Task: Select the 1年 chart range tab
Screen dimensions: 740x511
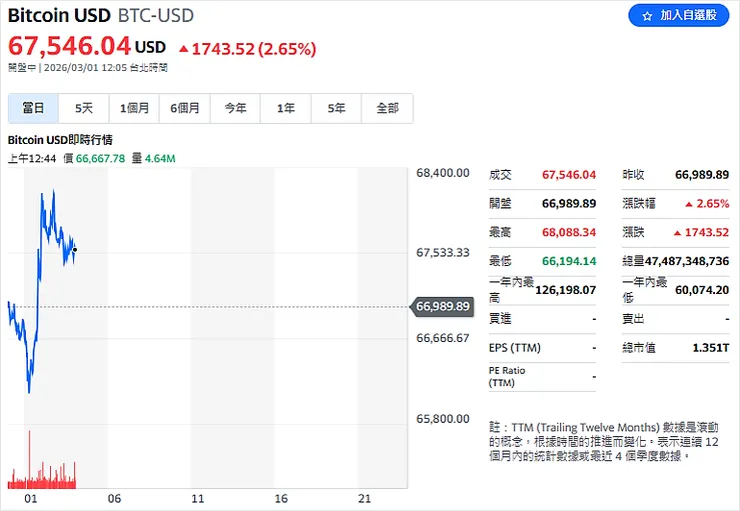Action: tap(286, 109)
